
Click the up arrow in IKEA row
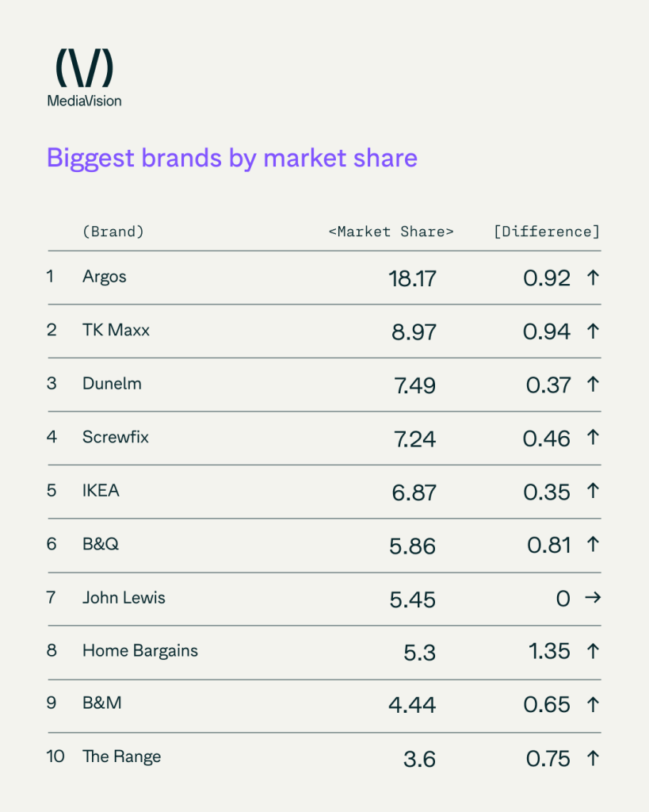593,492
